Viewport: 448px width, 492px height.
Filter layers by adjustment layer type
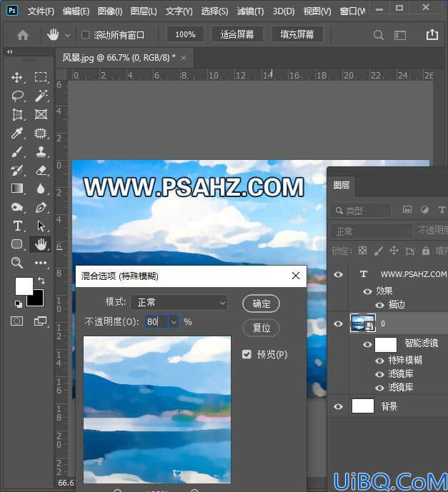click(x=424, y=210)
